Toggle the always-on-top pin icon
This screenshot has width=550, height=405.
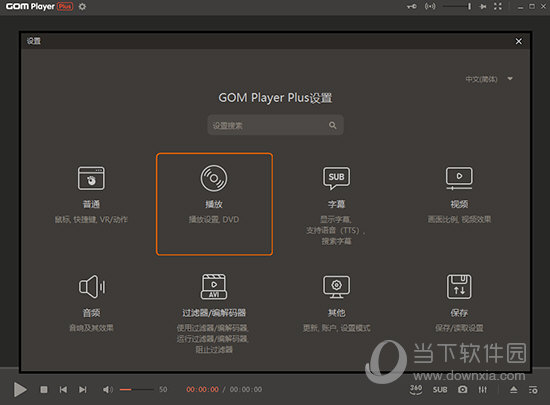[483, 6]
